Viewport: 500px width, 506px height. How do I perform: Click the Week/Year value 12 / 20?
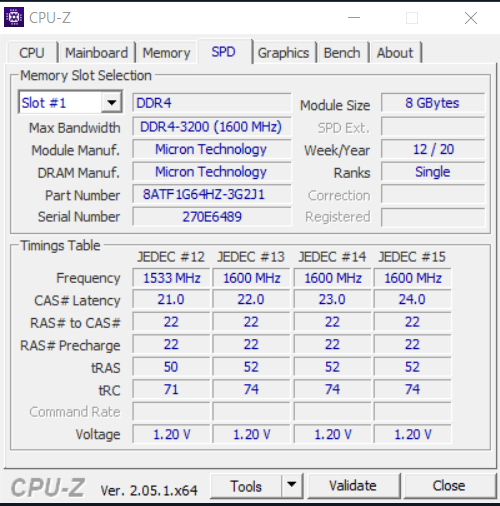pyautogui.click(x=433, y=149)
